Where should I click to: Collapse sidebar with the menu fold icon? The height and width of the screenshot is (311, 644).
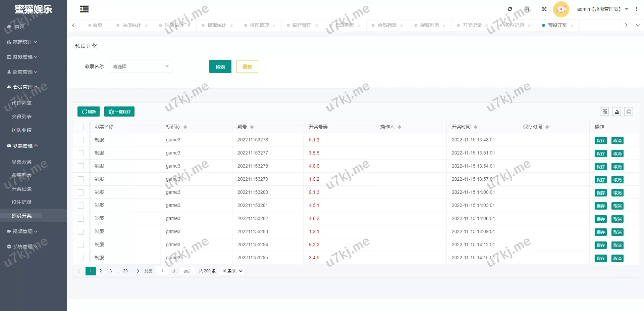pos(84,9)
